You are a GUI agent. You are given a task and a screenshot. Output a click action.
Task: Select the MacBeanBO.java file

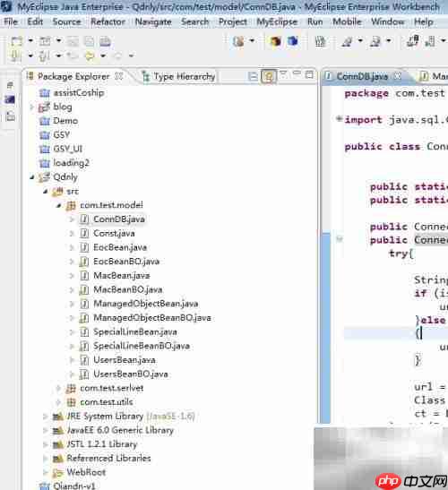point(128,289)
